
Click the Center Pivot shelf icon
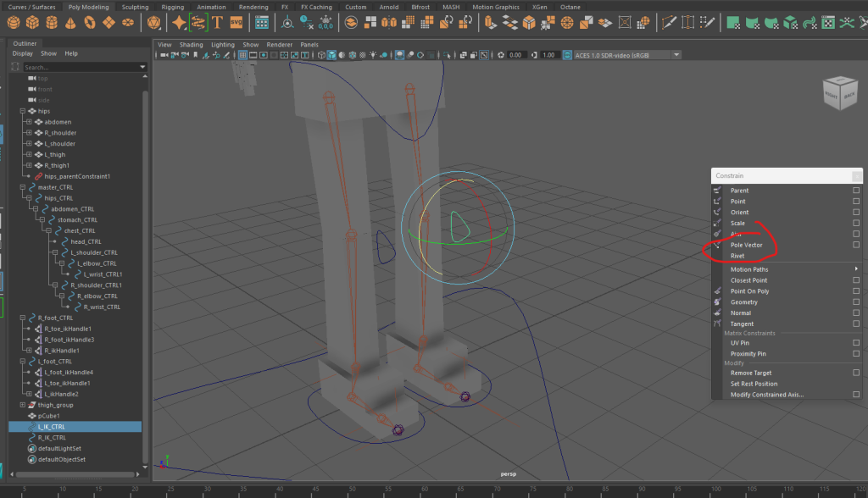[287, 23]
